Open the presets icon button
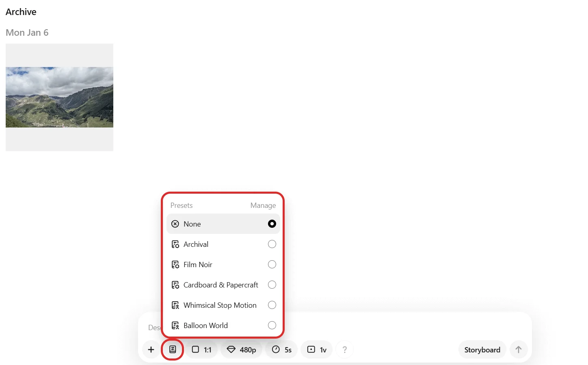The width and height of the screenshot is (588, 365). pyautogui.click(x=173, y=350)
